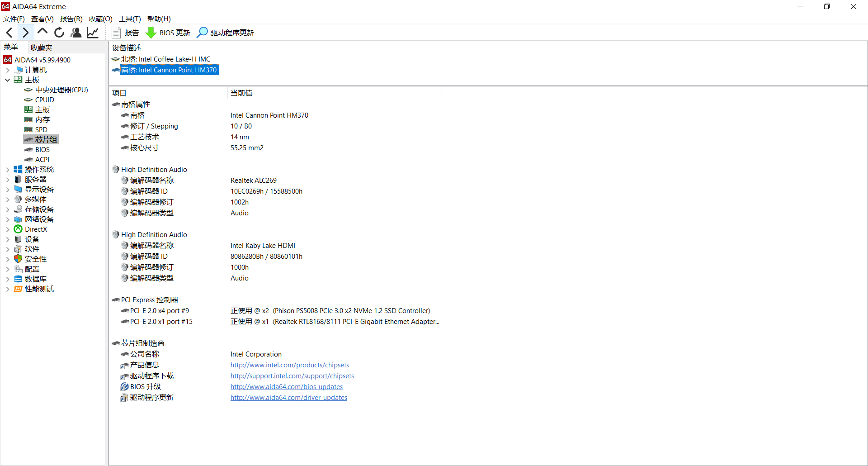Select BIOS in the tree

click(42, 150)
